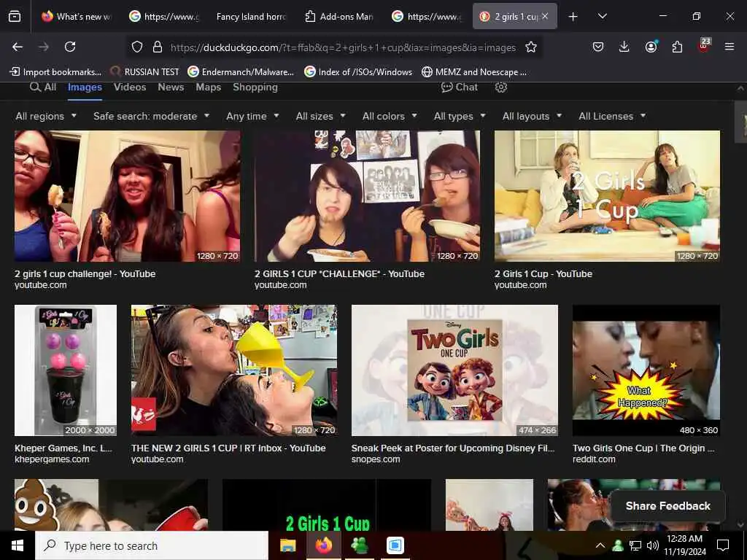Switch to the Maps search tab
The height and width of the screenshot is (560, 747).
208,87
